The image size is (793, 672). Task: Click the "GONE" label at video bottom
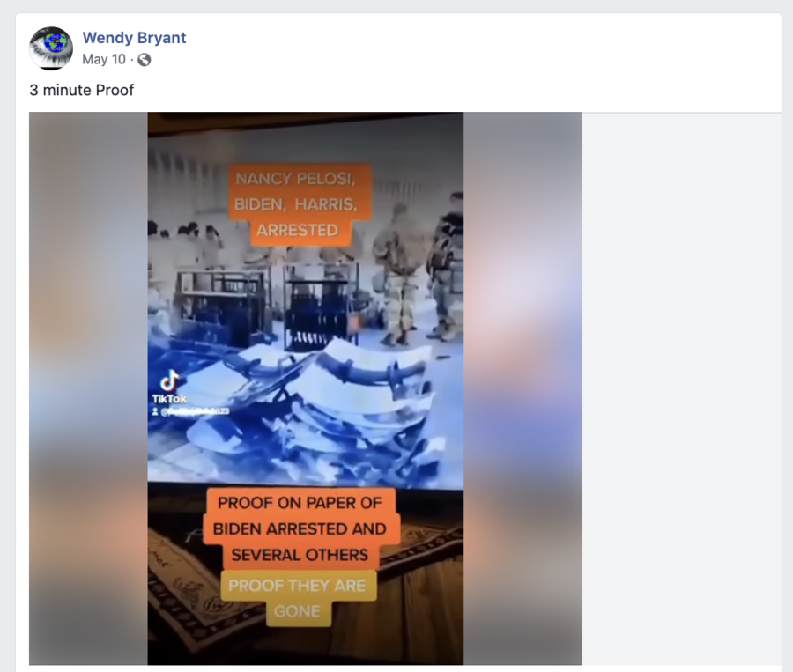(298, 612)
